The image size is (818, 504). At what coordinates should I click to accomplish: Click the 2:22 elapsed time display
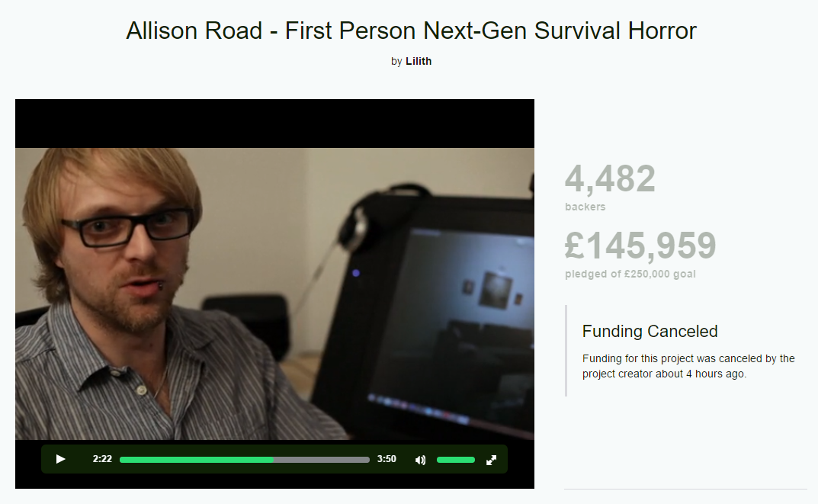(x=102, y=459)
